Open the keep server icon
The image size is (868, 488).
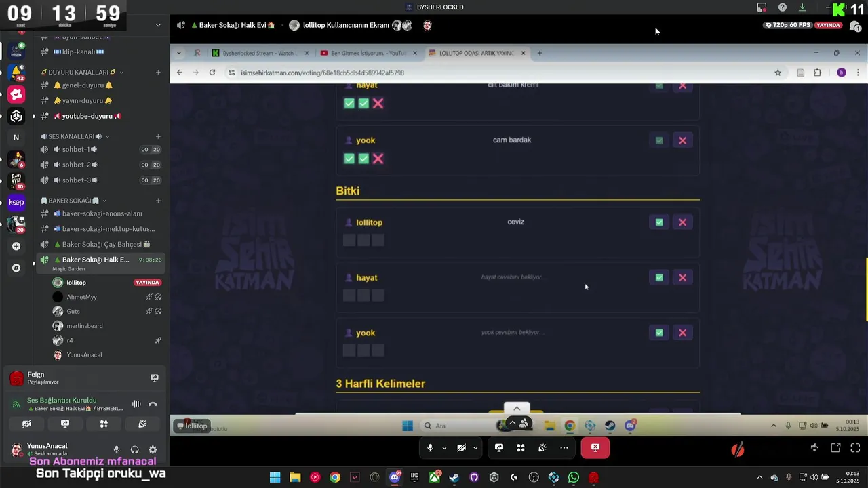click(x=16, y=202)
